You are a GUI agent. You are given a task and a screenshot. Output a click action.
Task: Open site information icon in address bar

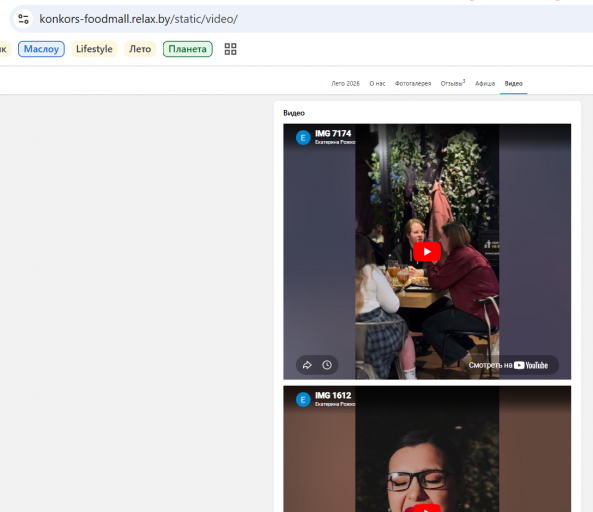(x=23, y=19)
